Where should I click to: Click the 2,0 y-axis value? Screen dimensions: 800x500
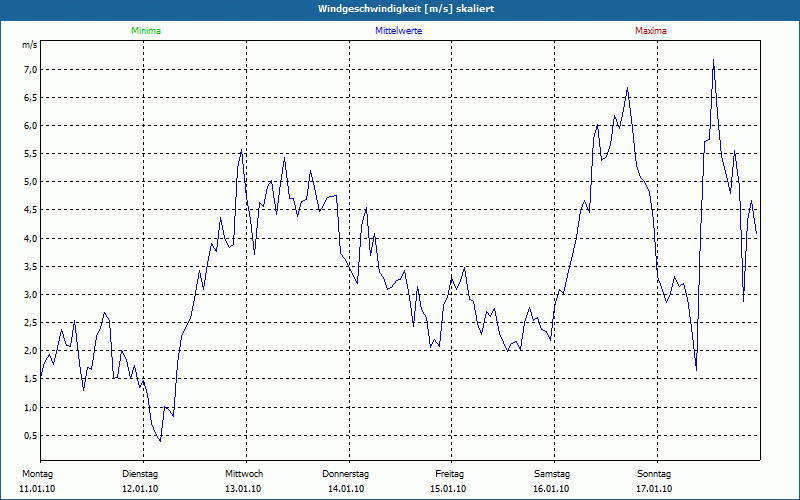[30, 351]
